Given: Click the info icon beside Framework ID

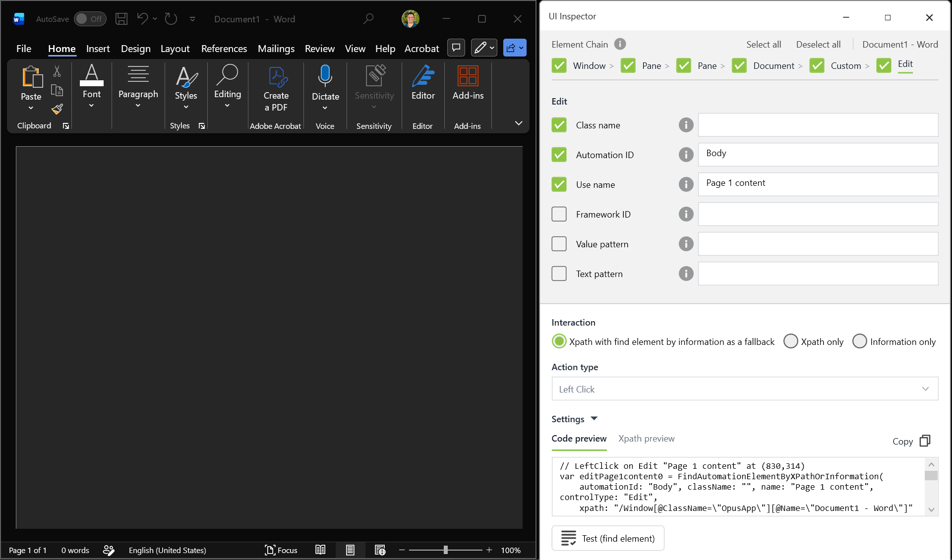Looking at the screenshot, I should point(686,214).
